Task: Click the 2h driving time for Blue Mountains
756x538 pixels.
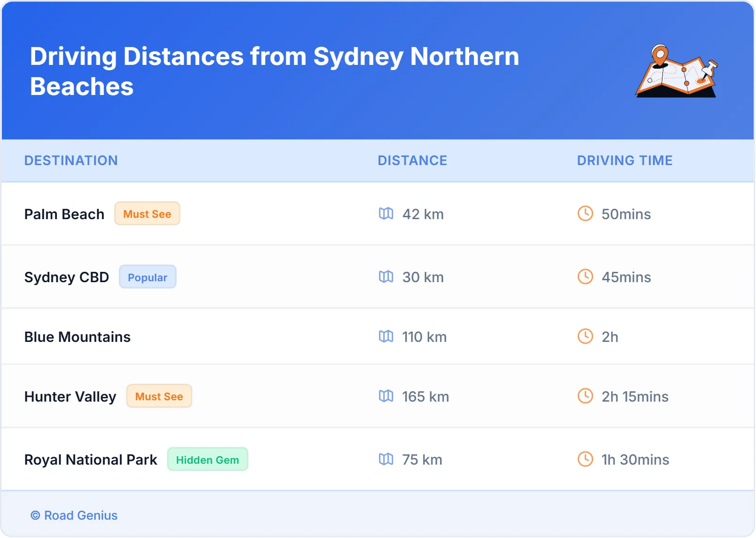Action: tap(610, 337)
